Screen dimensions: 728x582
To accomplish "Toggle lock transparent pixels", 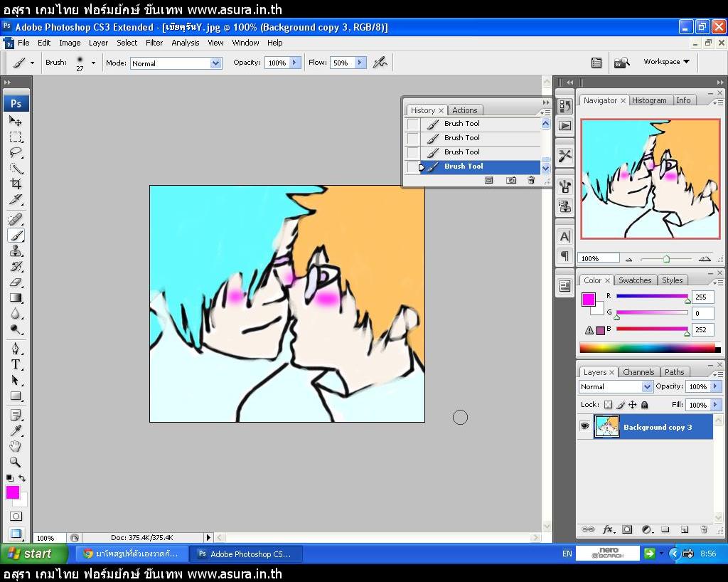I will coord(608,405).
